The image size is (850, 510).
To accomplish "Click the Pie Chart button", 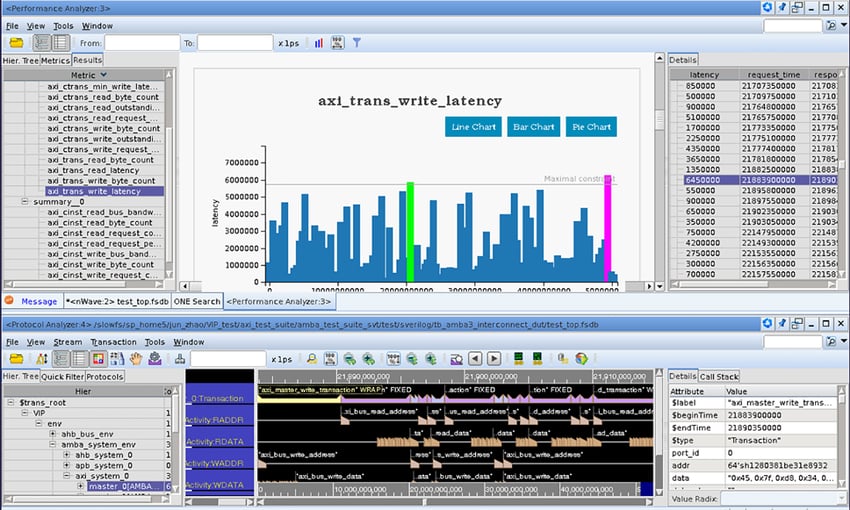I will (592, 127).
